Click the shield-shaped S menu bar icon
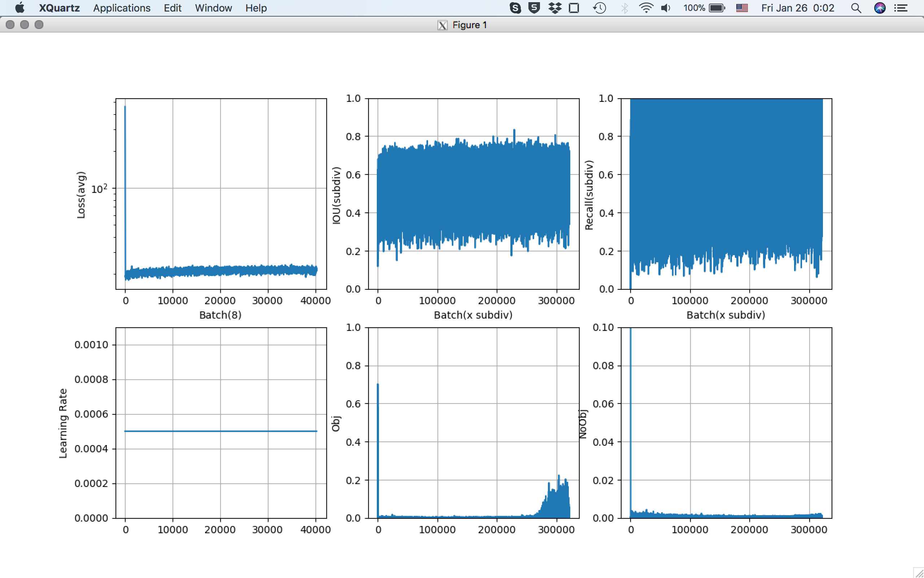The image size is (924, 578). coord(534,8)
